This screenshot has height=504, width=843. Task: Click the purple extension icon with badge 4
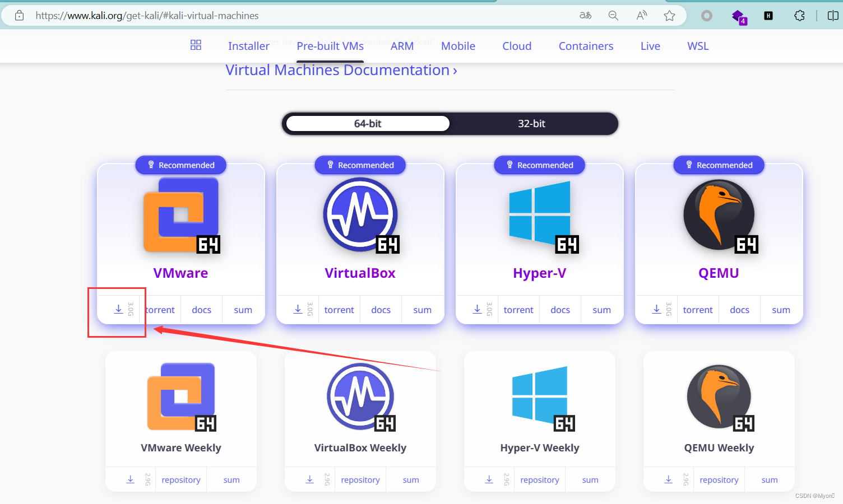click(739, 16)
